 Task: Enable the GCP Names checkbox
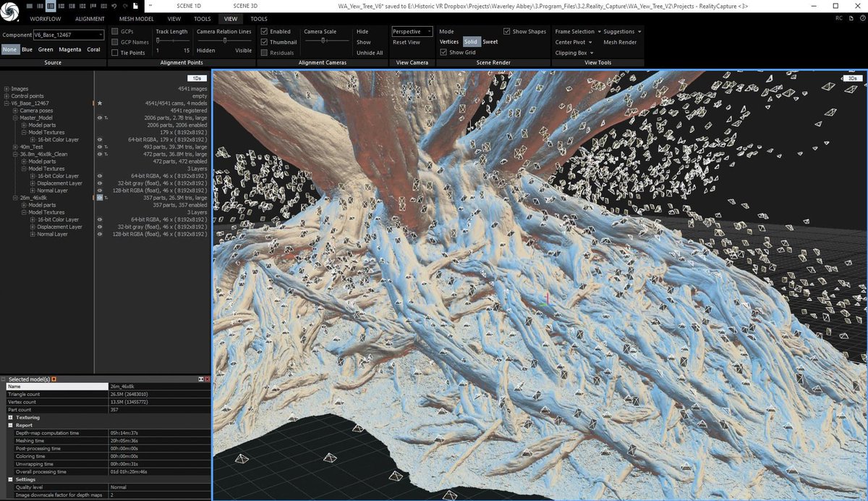[114, 42]
